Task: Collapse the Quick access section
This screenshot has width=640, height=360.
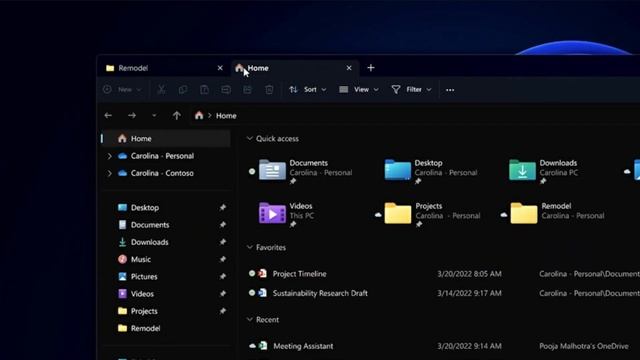Action: (x=250, y=139)
